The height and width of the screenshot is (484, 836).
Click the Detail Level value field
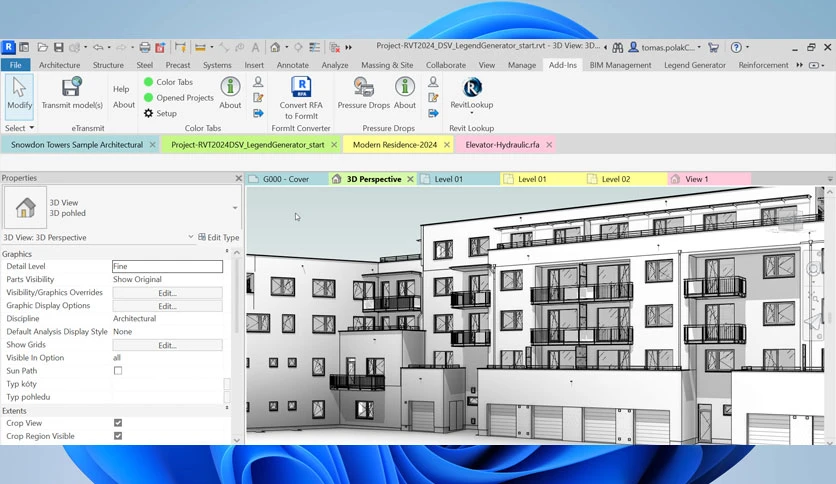point(167,266)
